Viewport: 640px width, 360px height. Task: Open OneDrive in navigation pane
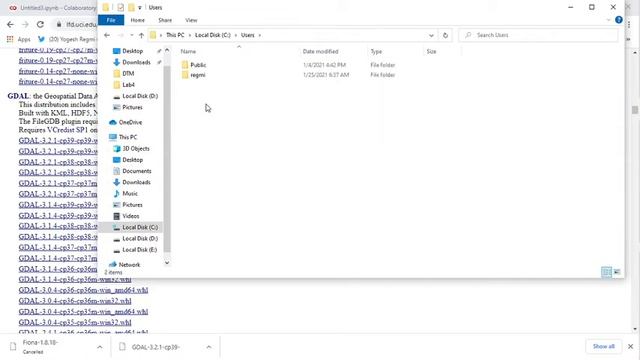point(130,122)
